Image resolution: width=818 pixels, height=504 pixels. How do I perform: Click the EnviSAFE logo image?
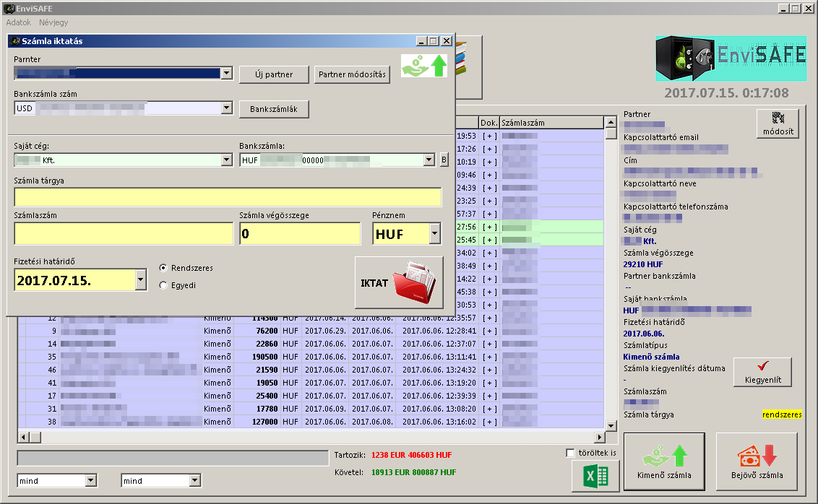731,58
